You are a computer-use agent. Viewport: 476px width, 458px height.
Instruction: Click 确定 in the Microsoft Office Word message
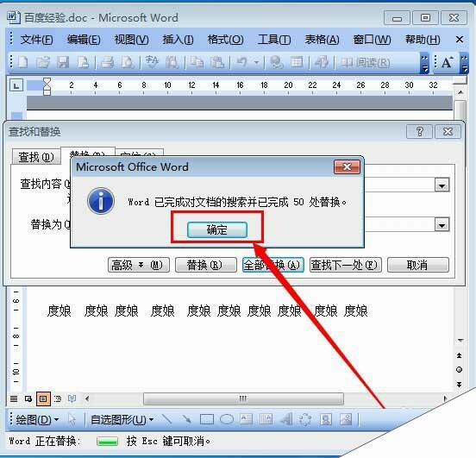point(217,229)
